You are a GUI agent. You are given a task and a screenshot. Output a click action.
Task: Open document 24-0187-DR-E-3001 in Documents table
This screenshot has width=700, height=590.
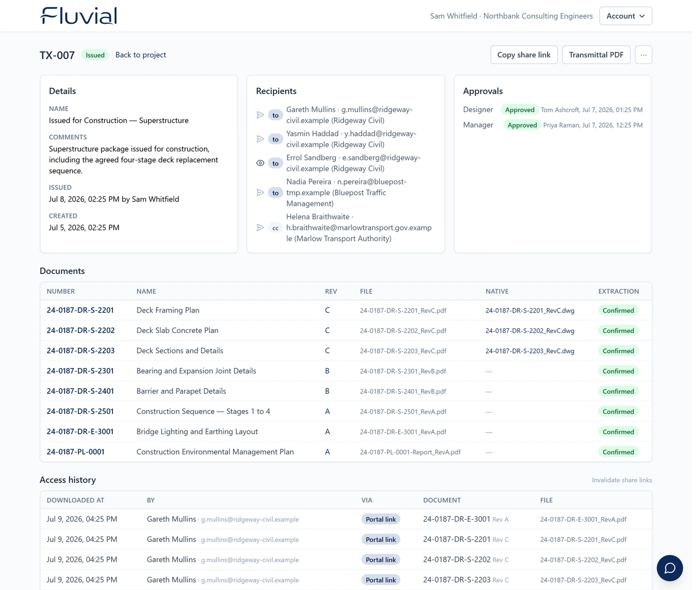point(80,431)
